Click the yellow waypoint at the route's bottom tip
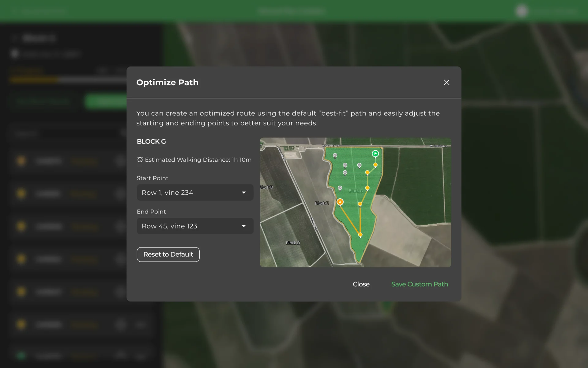 click(x=360, y=235)
